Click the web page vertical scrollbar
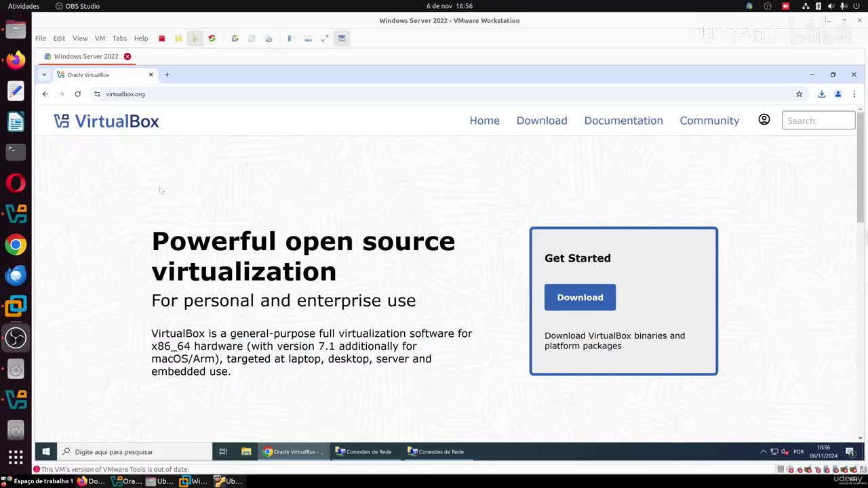Viewport: 868px width, 488px height. (861, 167)
